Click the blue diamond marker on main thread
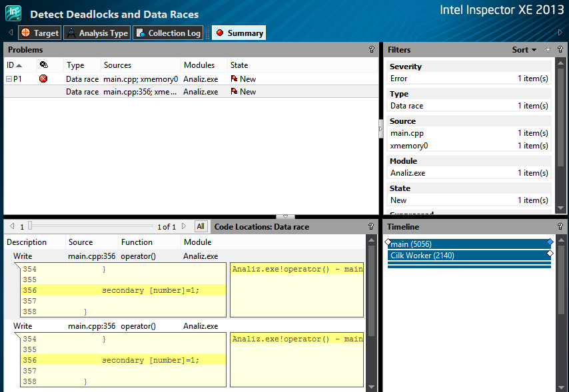 [550, 242]
